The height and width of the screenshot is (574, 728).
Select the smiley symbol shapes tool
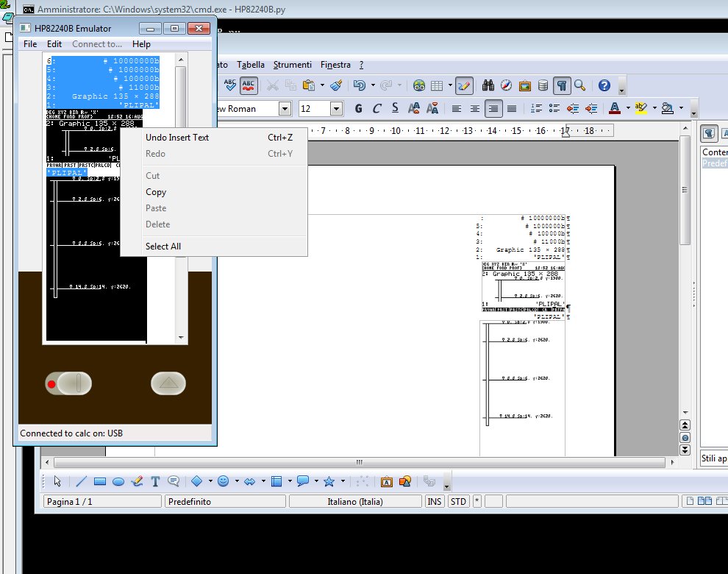tap(224, 481)
